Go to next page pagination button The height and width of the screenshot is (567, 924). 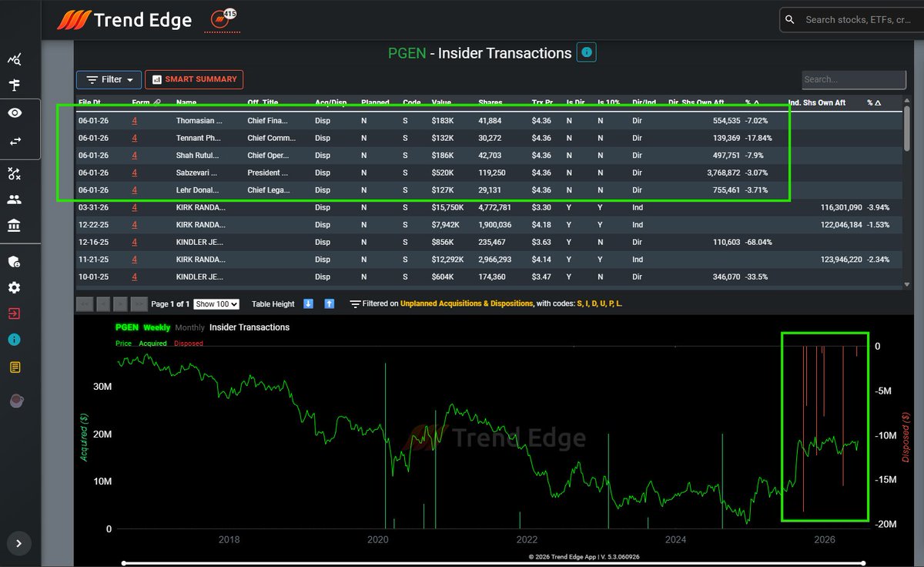[120, 304]
